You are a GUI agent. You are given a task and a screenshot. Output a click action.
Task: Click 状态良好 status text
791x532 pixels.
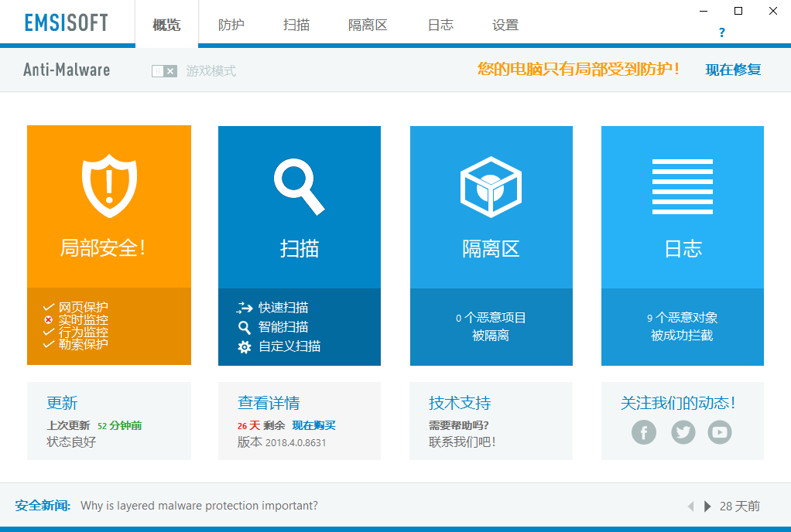pos(71,442)
